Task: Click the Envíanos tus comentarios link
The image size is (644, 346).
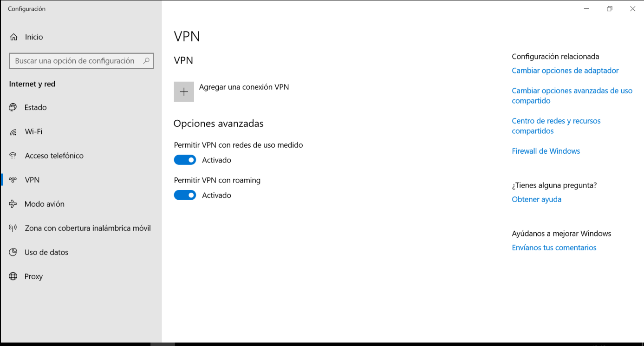Action: click(554, 248)
